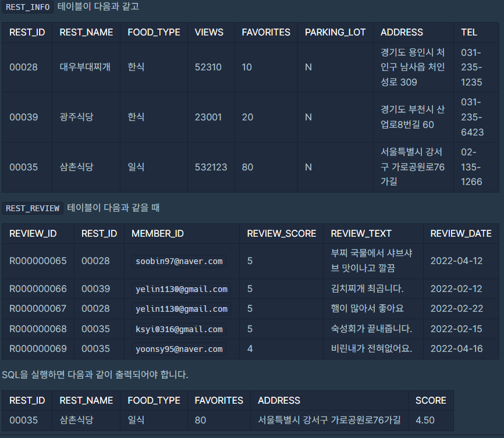Click review ID R000000068
The height and width of the screenshot is (438, 504).
coord(38,329)
